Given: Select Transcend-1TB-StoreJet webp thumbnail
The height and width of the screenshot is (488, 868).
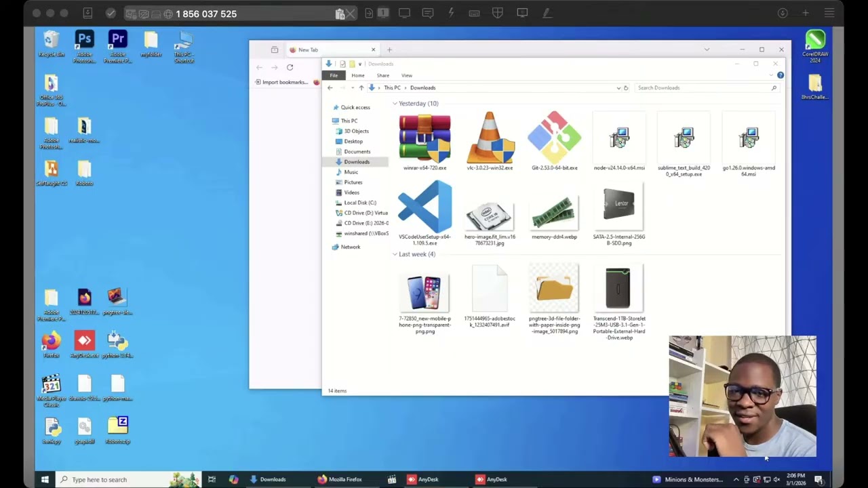Looking at the screenshot, I should point(619,303).
